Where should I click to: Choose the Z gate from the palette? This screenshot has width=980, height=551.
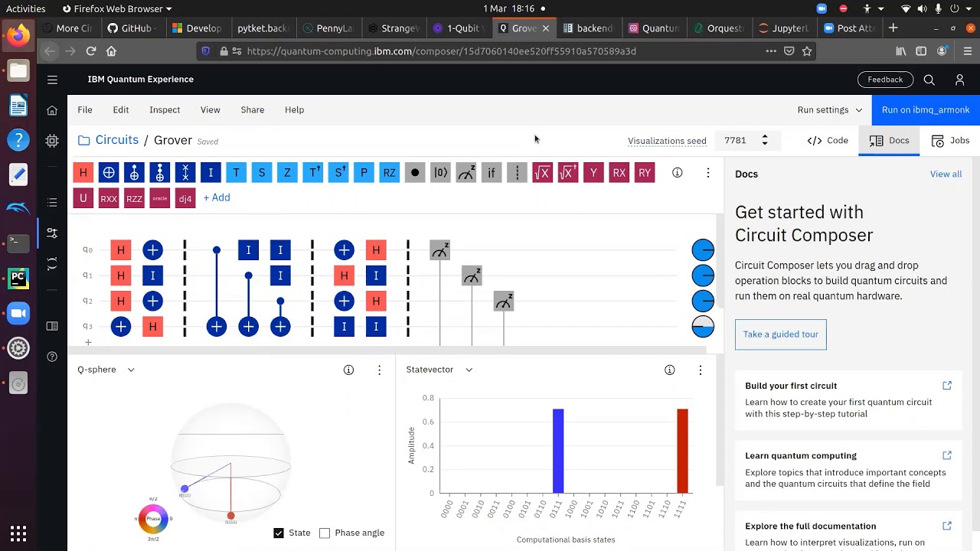[287, 173]
